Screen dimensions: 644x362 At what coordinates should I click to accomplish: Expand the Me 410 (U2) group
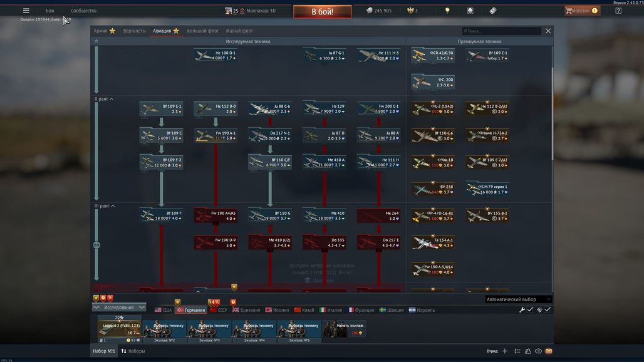click(x=270, y=242)
